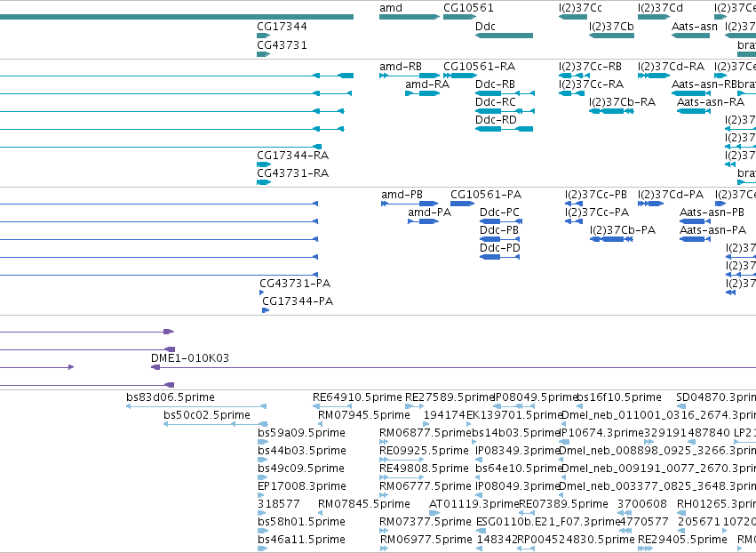Click the bs59a09.5prime EST label
The width and height of the screenshot is (756, 553).
(x=301, y=433)
